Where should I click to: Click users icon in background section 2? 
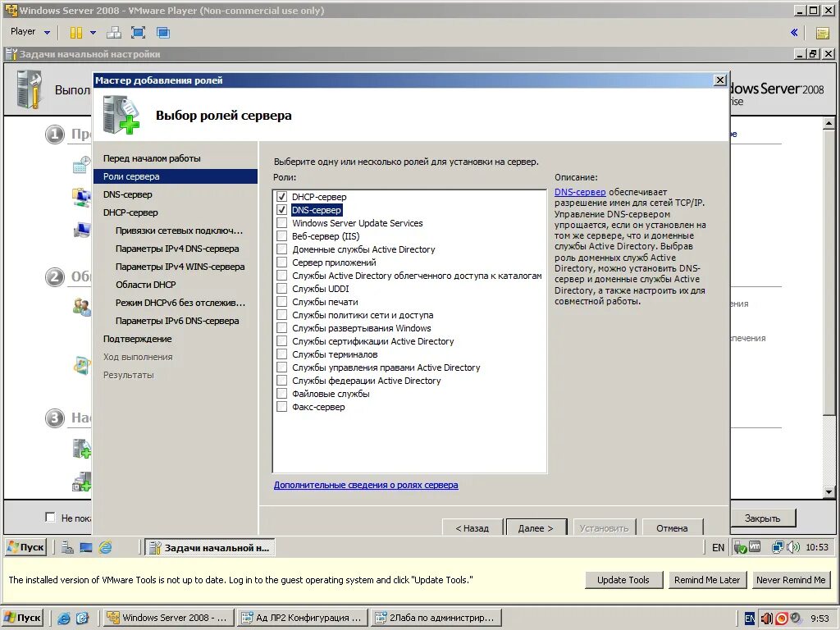(81, 307)
